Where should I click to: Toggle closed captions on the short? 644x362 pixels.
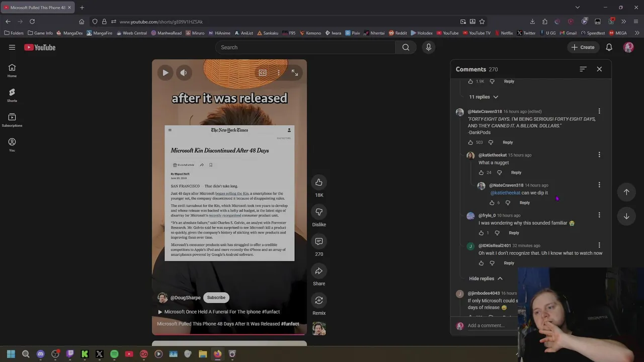[263, 73]
